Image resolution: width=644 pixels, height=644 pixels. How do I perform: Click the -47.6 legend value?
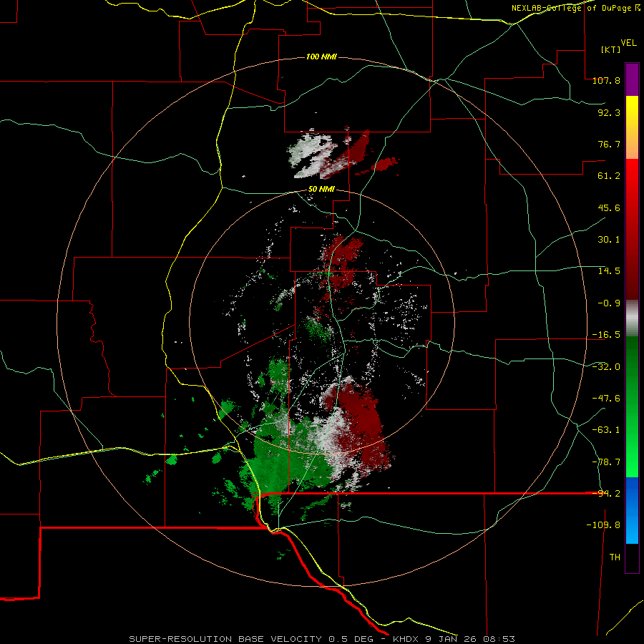[606, 399]
